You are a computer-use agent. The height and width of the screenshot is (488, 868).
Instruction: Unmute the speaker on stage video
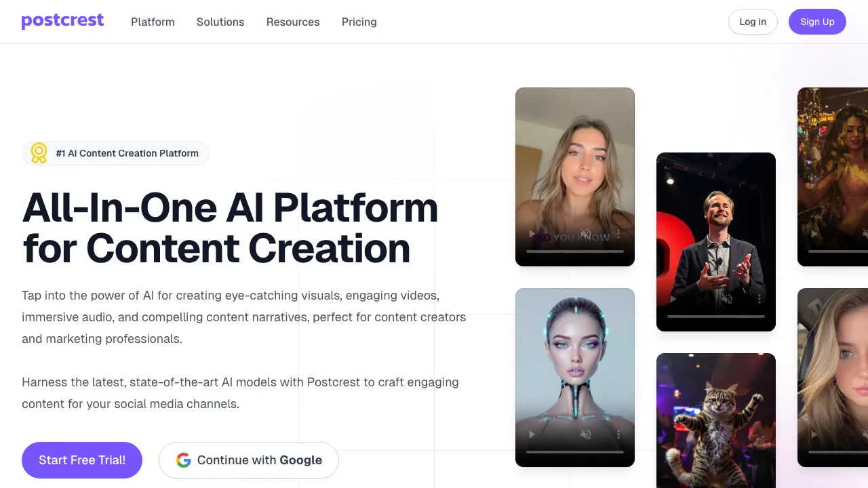point(727,299)
